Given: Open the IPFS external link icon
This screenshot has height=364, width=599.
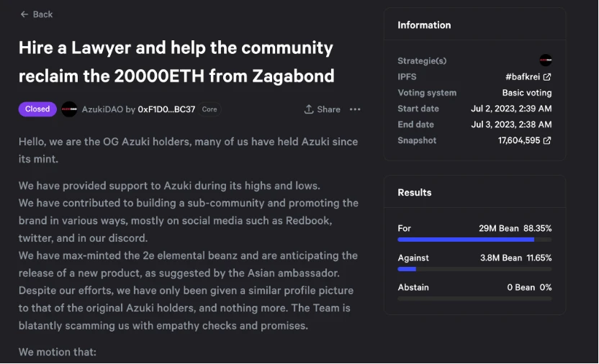Looking at the screenshot, I should [547, 77].
